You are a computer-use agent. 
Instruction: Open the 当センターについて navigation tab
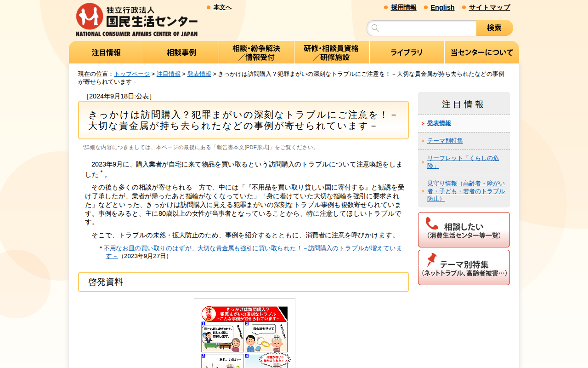point(481,52)
